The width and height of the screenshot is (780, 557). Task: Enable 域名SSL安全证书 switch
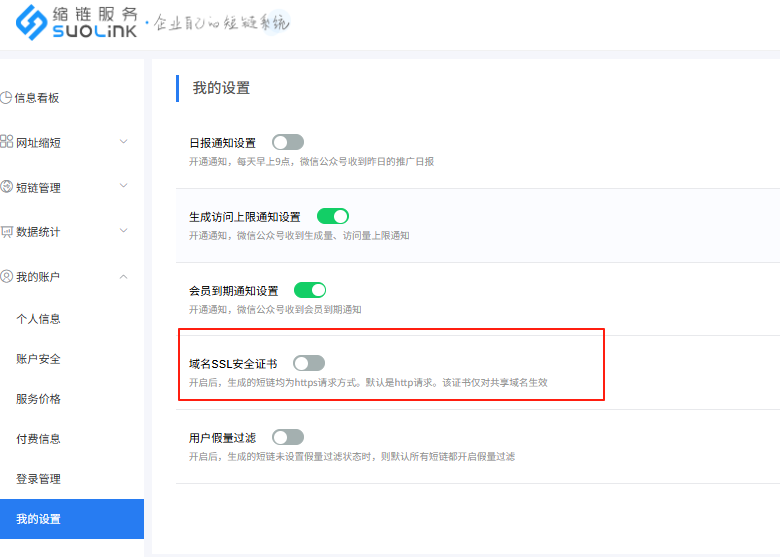click(309, 363)
